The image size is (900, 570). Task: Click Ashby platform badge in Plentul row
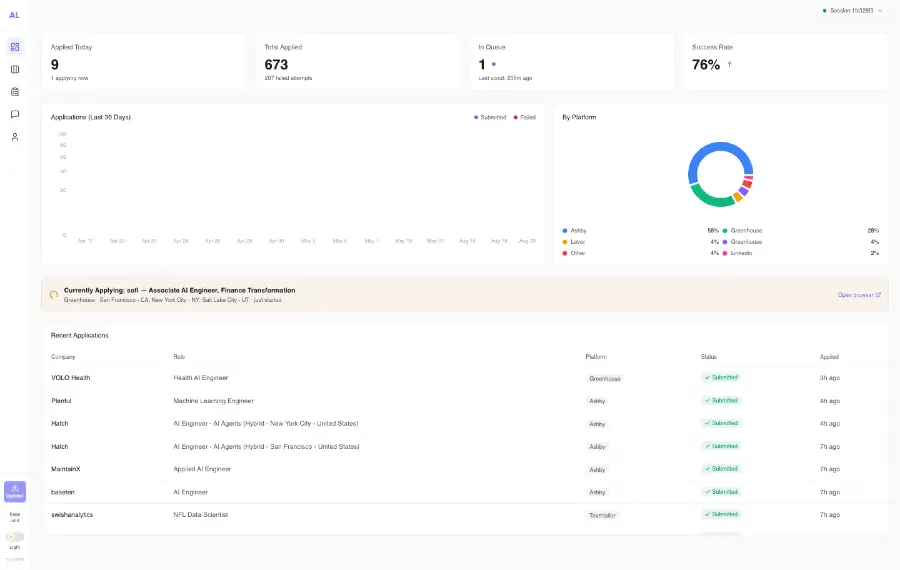tap(597, 401)
